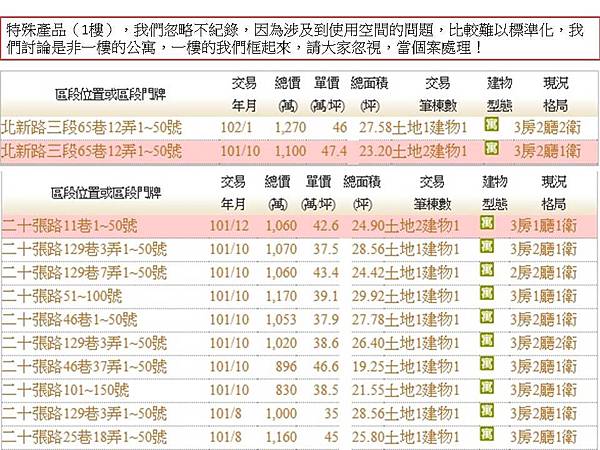Click 總價(萬) header in the 北新路 table
Screen dimensions: 600x450
288,94
